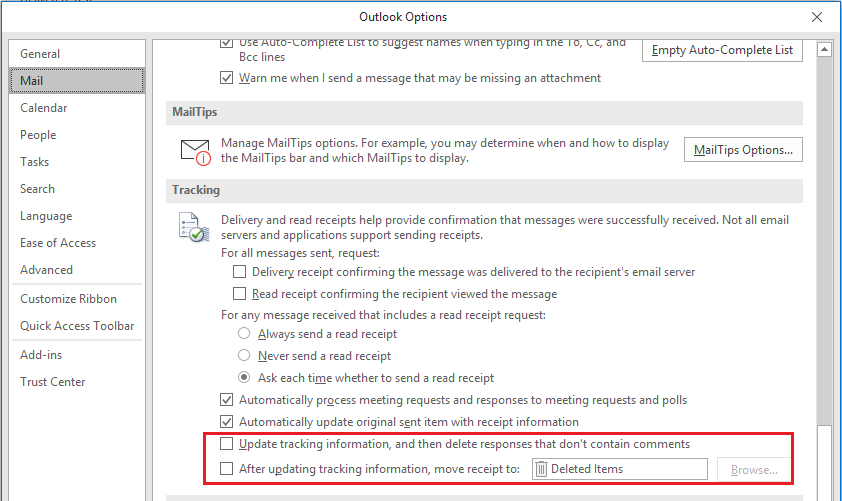The image size is (842, 501).
Task: Enable move receipt after updating tracking
Action: (226, 469)
